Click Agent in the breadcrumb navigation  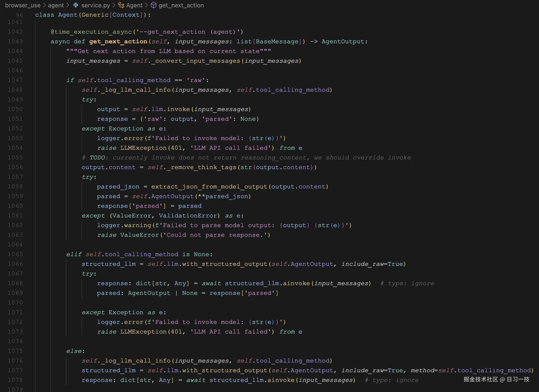(x=134, y=5)
